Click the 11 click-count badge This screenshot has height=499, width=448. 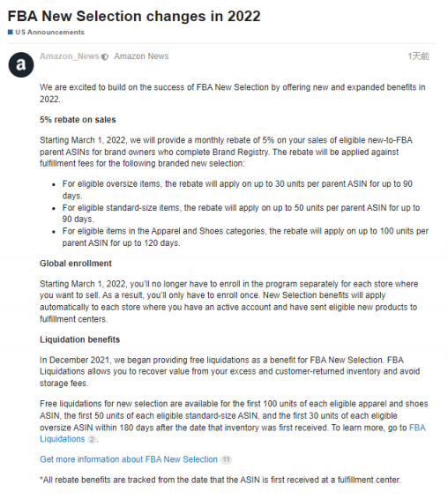[226, 459]
